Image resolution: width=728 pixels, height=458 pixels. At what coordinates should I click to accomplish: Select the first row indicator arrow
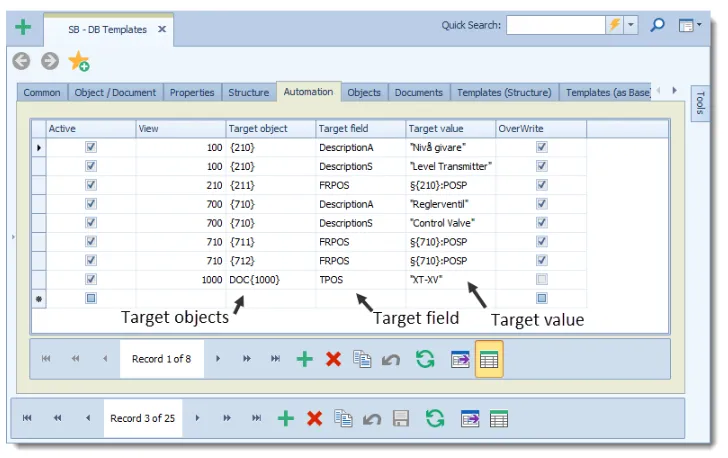coord(39,148)
